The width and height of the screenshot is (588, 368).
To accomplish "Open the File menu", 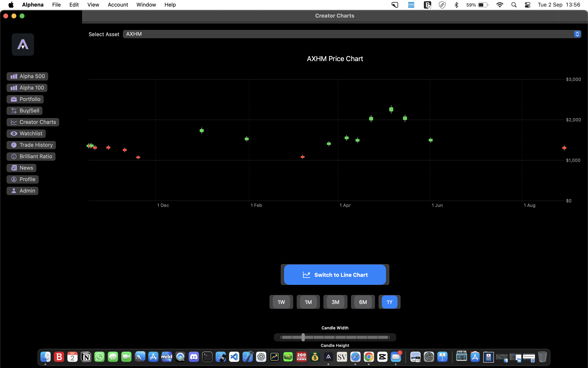I will [56, 5].
